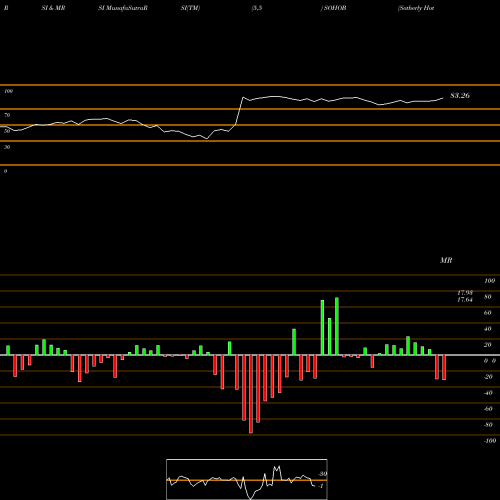Click the '(5,5' parameter text
Viewport: 500px width, 500px height.
pos(257,8)
